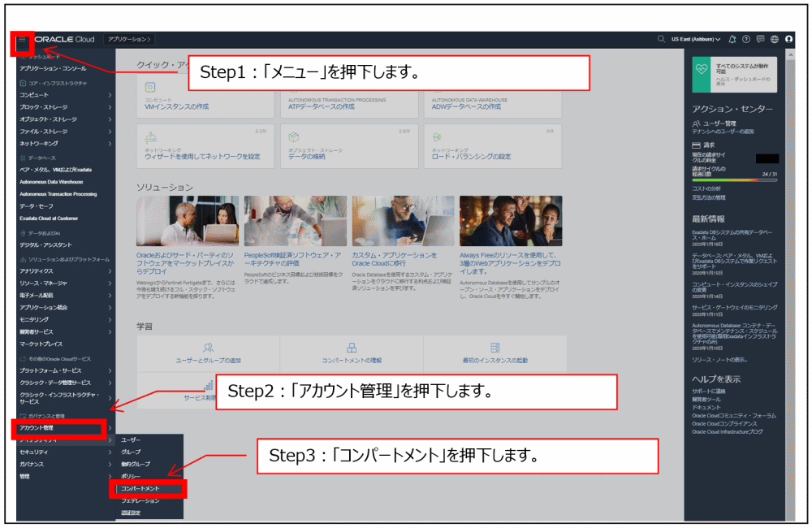812x528 pixels.
Task: Open the hamburger navigation menu
Action: tap(22, 39)
